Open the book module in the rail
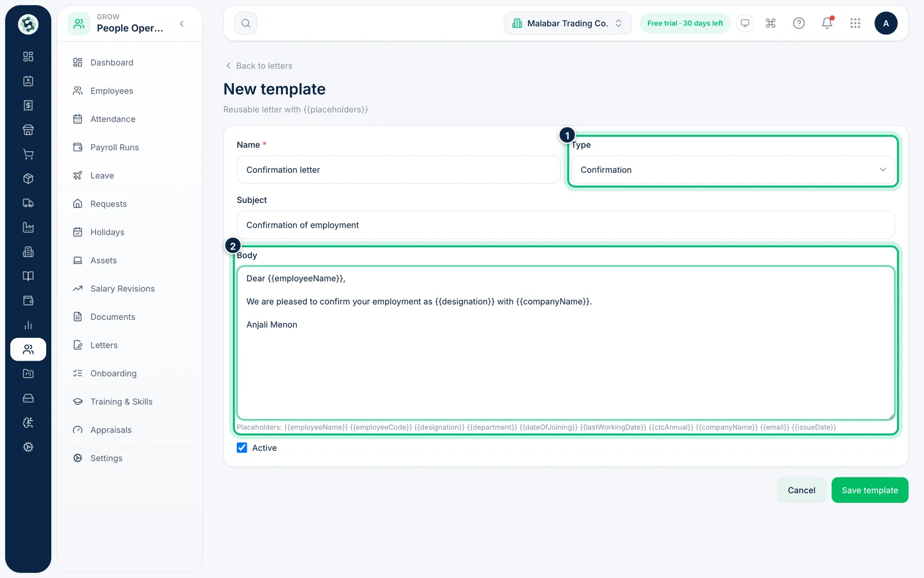 click(x=28, y=276)
